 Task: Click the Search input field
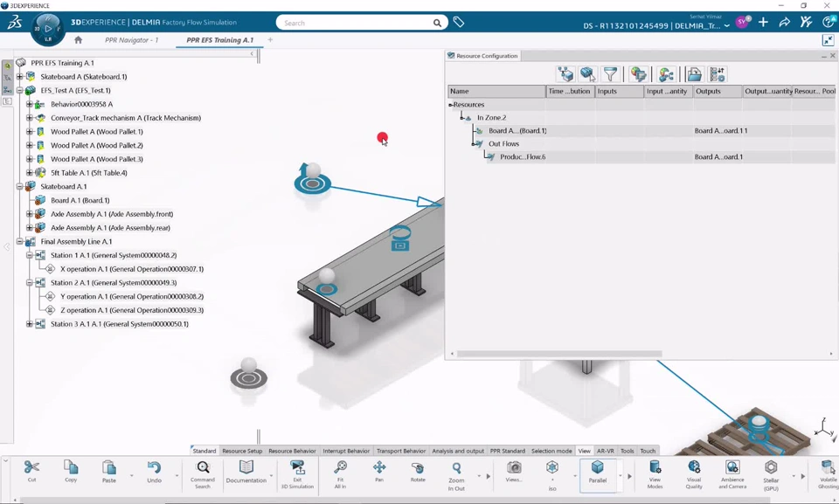pyautogui.click(x=357, y=23)
